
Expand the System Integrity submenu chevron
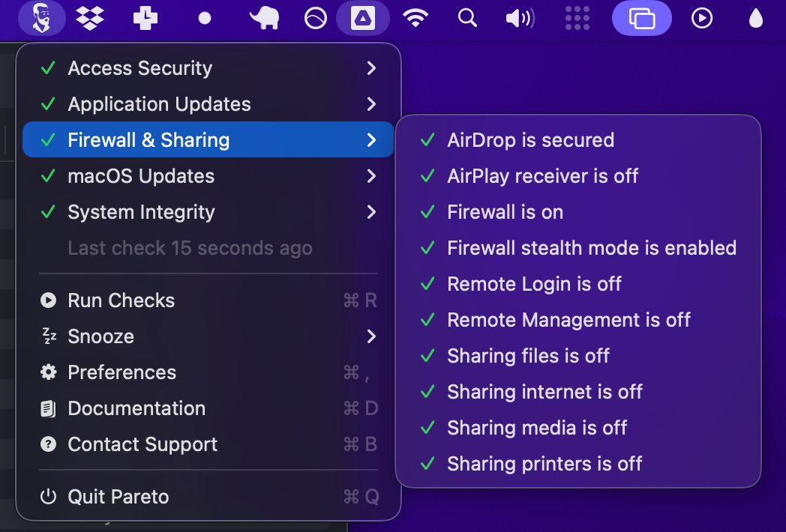point(371,212)
